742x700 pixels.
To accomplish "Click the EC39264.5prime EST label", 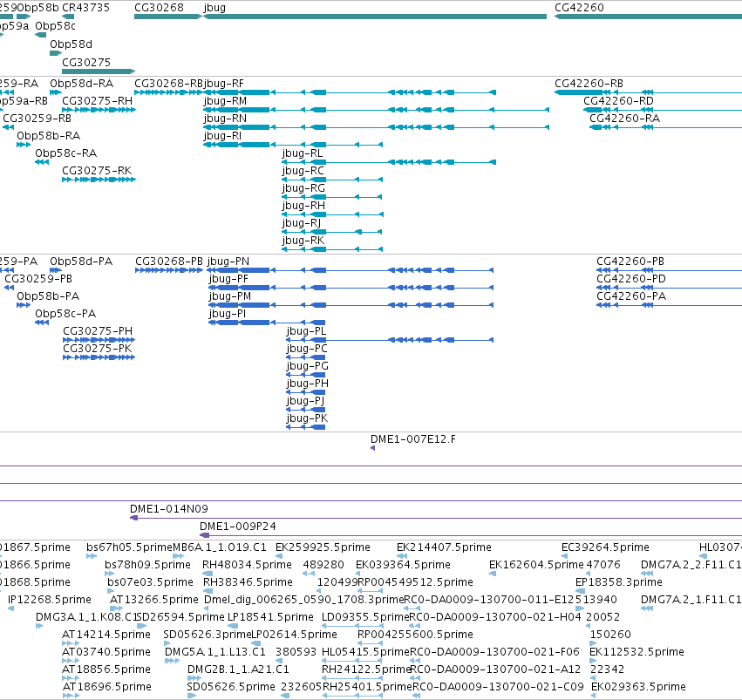I will pos(605,547).
